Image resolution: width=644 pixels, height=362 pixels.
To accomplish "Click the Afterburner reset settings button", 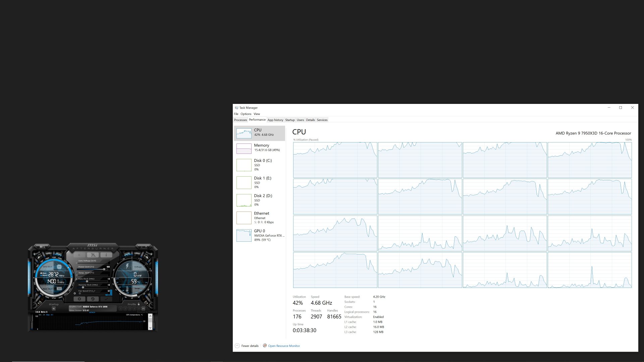I will 93,299.
